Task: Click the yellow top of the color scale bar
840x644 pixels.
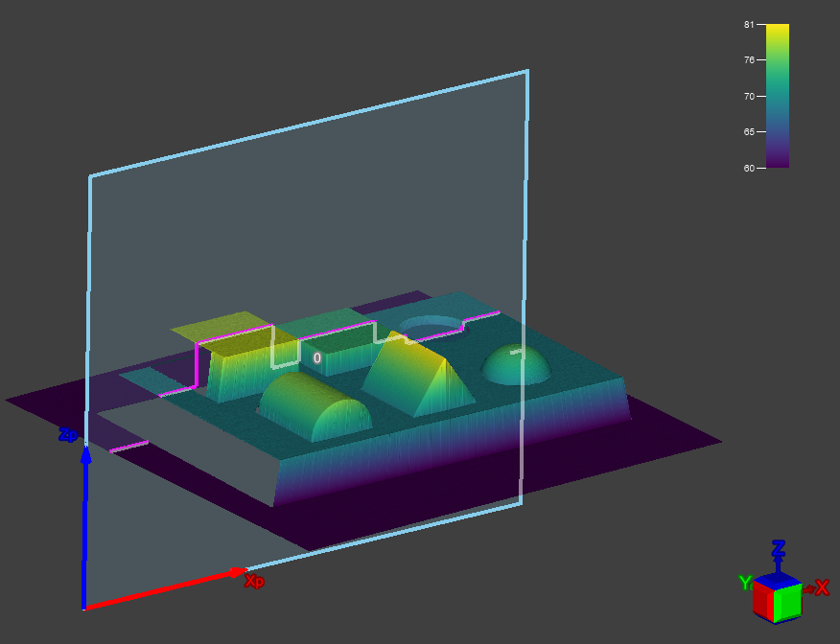Action: [x=778, y=30]
